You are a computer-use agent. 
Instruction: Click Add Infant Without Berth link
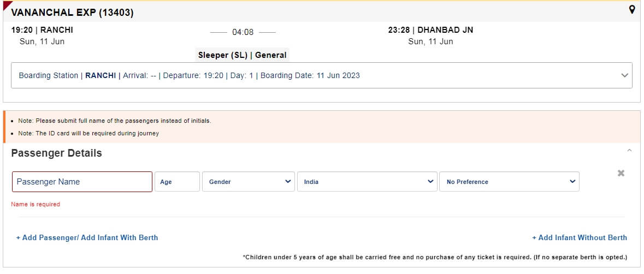580,237
